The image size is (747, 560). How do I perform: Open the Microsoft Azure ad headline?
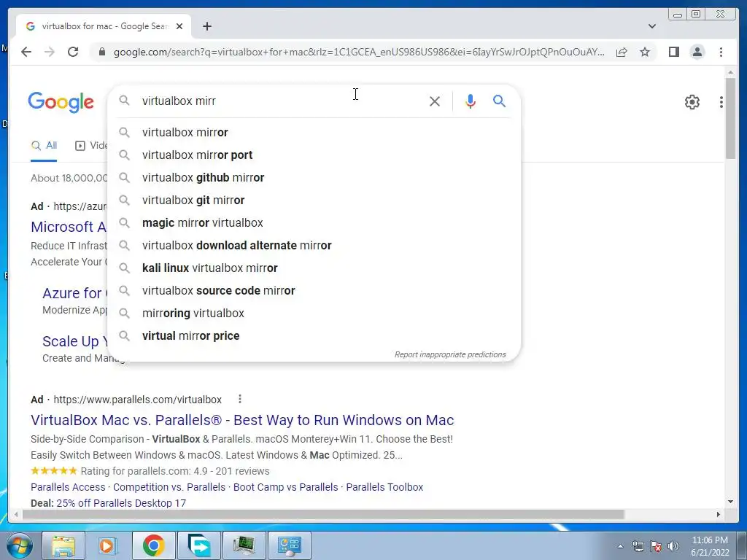69,227
